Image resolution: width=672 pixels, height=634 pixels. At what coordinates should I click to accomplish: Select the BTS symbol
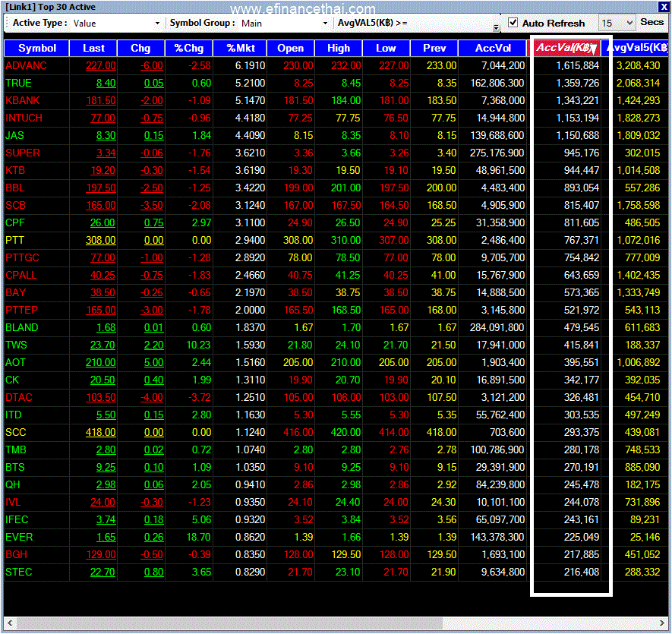15,467
